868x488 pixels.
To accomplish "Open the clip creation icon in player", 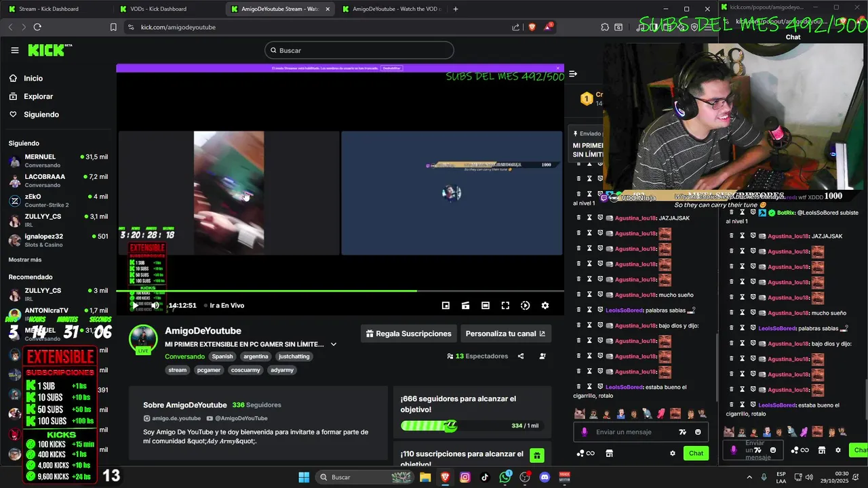I will pyautogui.click(x=465, y=306).
